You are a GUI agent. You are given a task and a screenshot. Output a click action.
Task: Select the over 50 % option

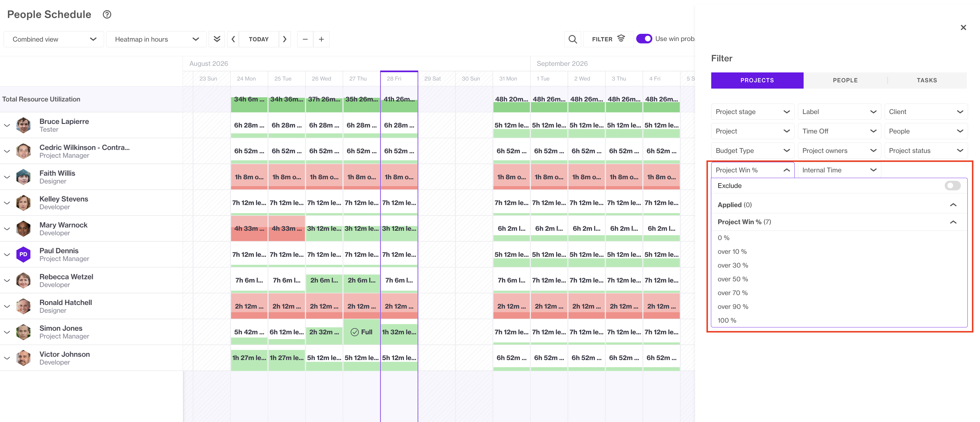732,279
